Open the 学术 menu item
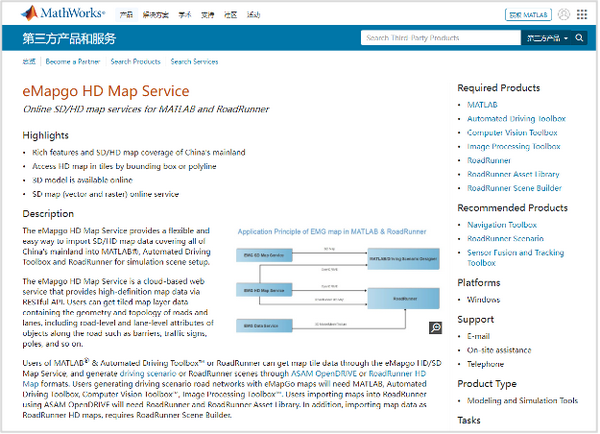Image resolution: width=600 pixels, height=434 pixels. [x=185, y=15]
